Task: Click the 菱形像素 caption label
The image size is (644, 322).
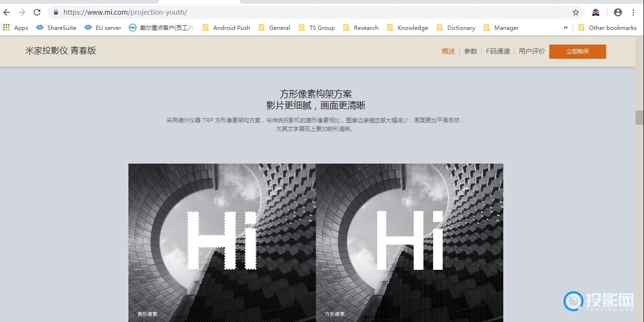Action: [147, 314]
